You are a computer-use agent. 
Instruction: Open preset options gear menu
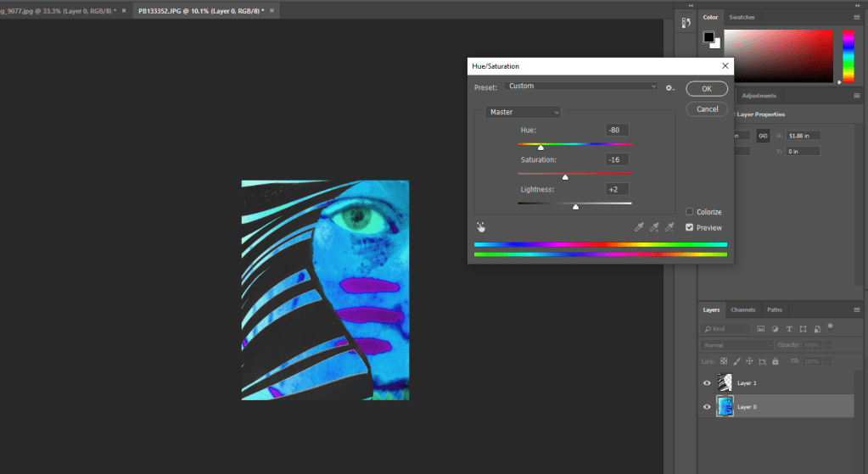coord(669,87)
